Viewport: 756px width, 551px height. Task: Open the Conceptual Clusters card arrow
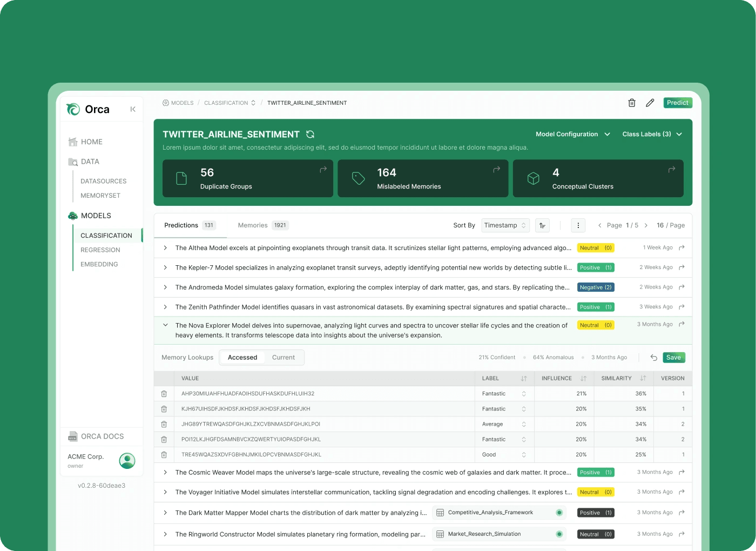(x=672, y=170)
